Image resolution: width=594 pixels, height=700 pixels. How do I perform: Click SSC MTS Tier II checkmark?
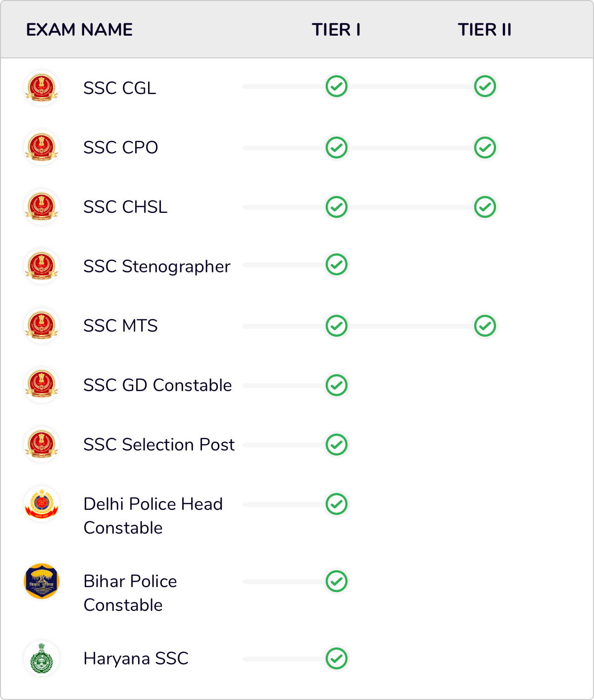pos(485,326)
